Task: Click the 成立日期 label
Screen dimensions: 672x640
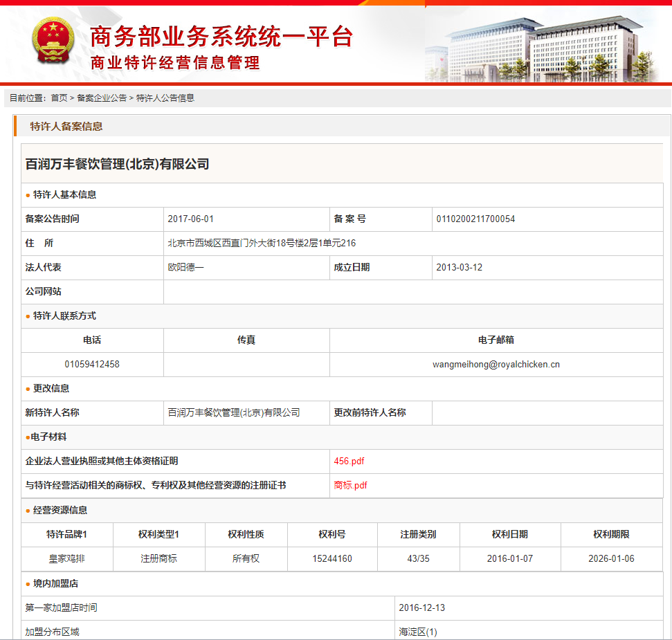Action: pos(352,267)
